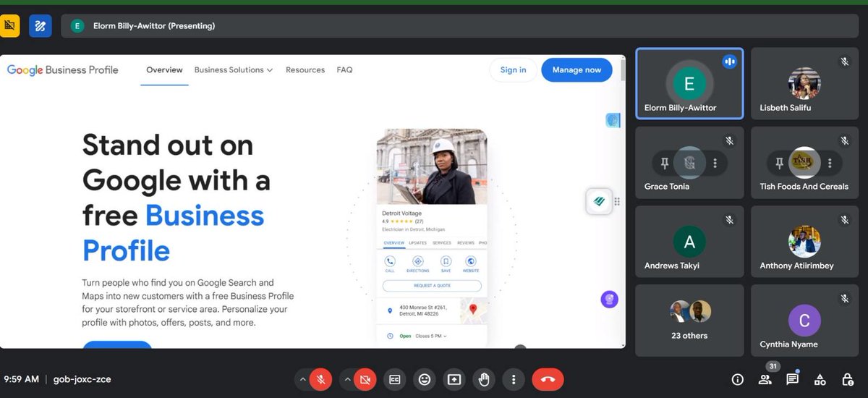Screen dimensions: 868x398
Task: Click the WEBSITE icon in the Detroit Voltage card
Action: (x=471, y=261)
